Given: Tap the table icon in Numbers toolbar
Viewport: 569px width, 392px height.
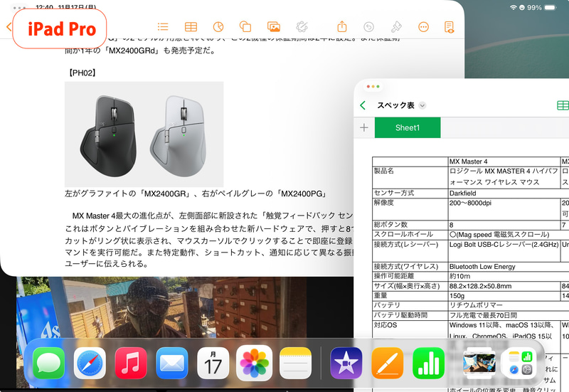Looking at the screenshot, I should click(x=563, y=105).
